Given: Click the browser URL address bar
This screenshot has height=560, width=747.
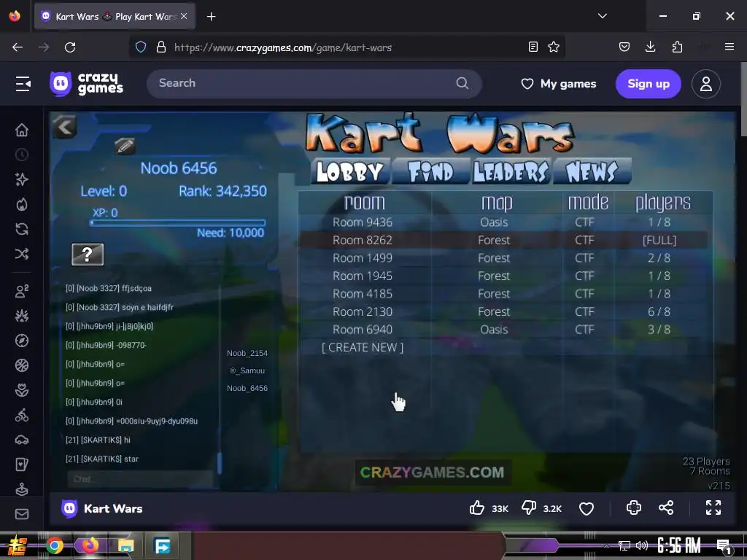Looking at the screenshot, I should [x=347, y=47].
